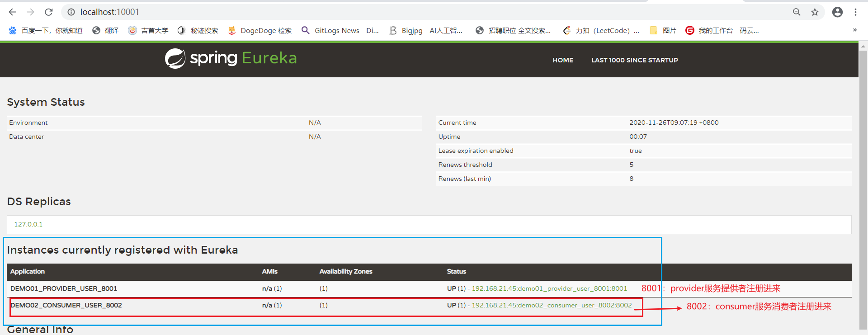The image size is (868, 335).
Task: Click the Environment row label
Action: [28, 123]
